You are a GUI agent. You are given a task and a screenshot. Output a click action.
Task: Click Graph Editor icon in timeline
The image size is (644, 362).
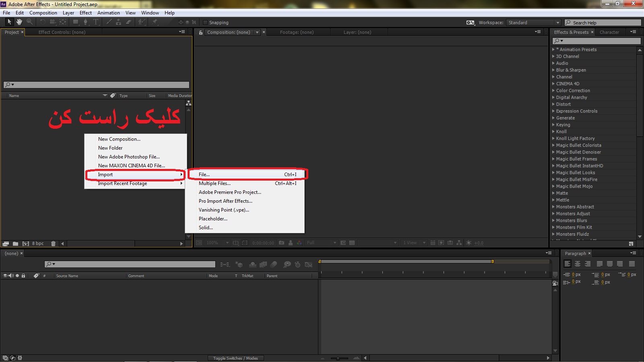click(x=309, y=264)
